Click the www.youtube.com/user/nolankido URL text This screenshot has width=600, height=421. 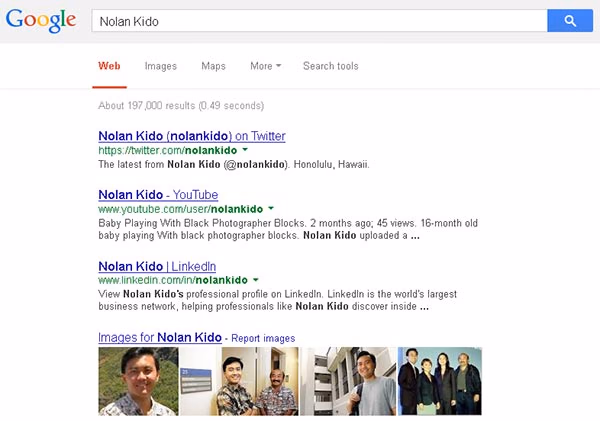(x=181, y=209)
